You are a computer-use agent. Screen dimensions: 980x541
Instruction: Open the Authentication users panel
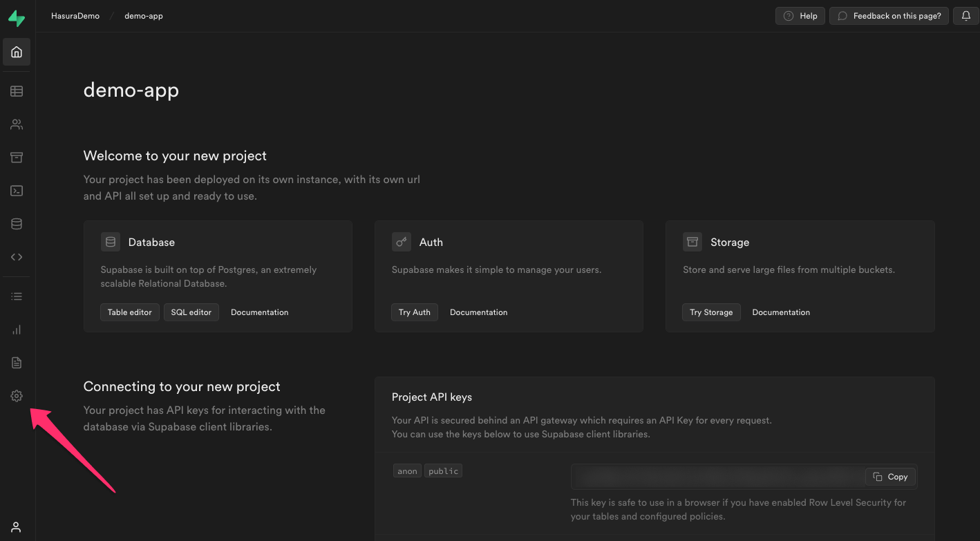(x=16, y=124)
